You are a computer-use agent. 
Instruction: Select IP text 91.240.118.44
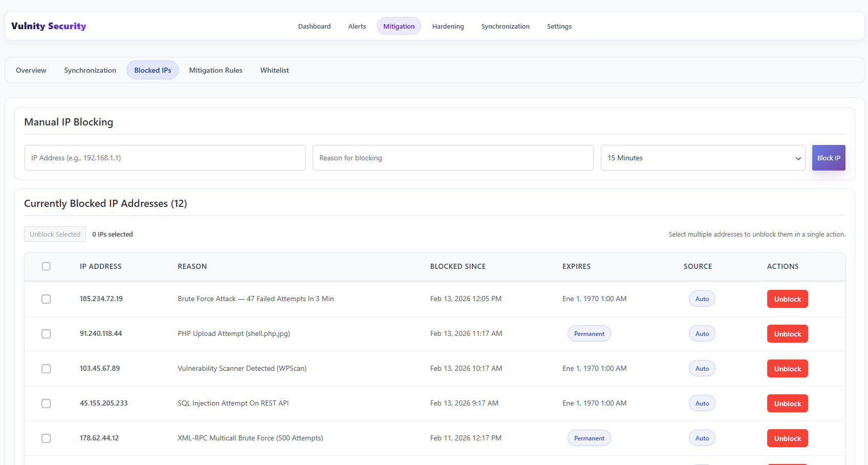[101, 333]
